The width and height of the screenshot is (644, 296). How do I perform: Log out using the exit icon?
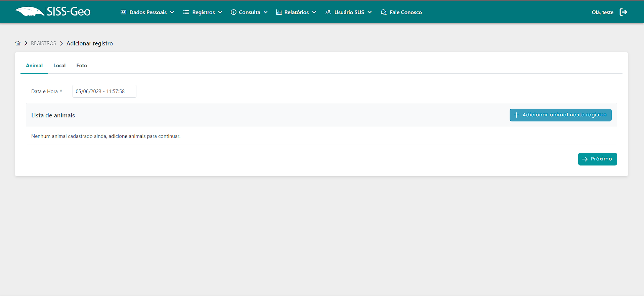(x=623, y=12)
